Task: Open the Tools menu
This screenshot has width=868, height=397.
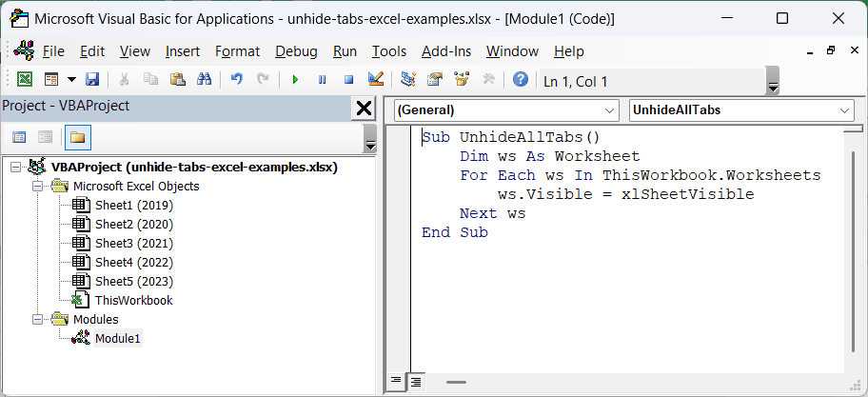Action: coord(389,51)
